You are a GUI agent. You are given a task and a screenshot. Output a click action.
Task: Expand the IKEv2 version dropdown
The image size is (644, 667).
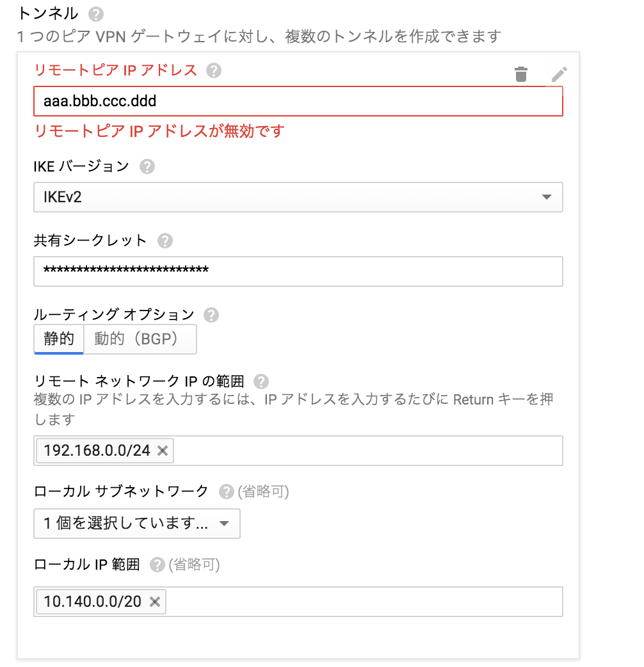tap(298, 197)
